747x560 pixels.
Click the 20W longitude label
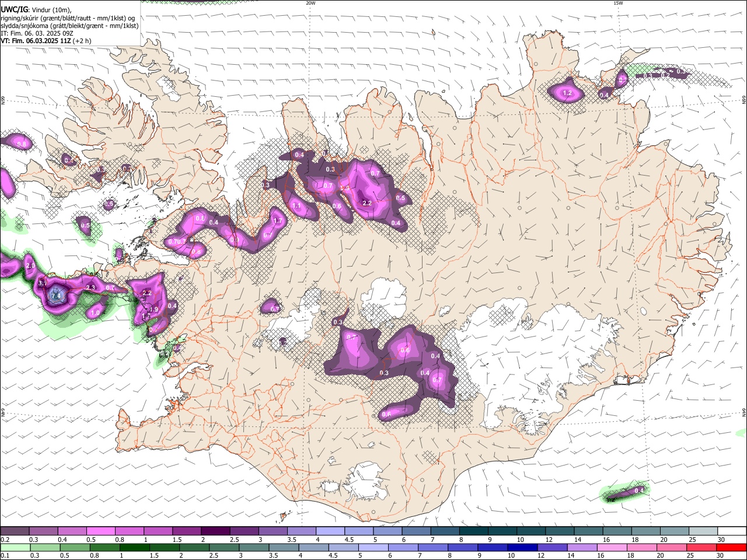click(310, 3)
